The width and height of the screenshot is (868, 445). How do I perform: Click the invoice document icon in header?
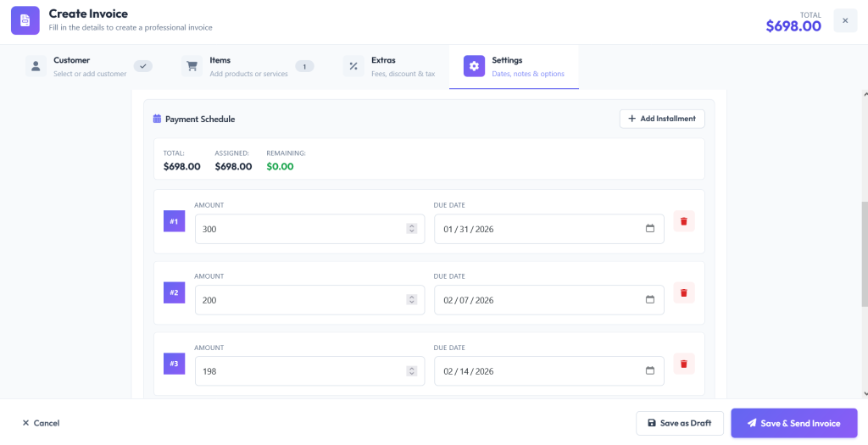(x=25, y=20)
